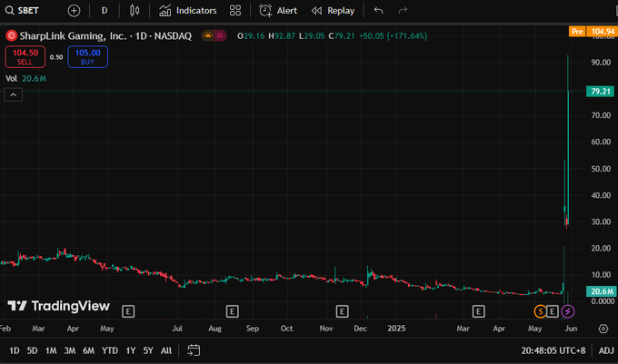
Task: Select the YTD date range
Action: [110, 350]
